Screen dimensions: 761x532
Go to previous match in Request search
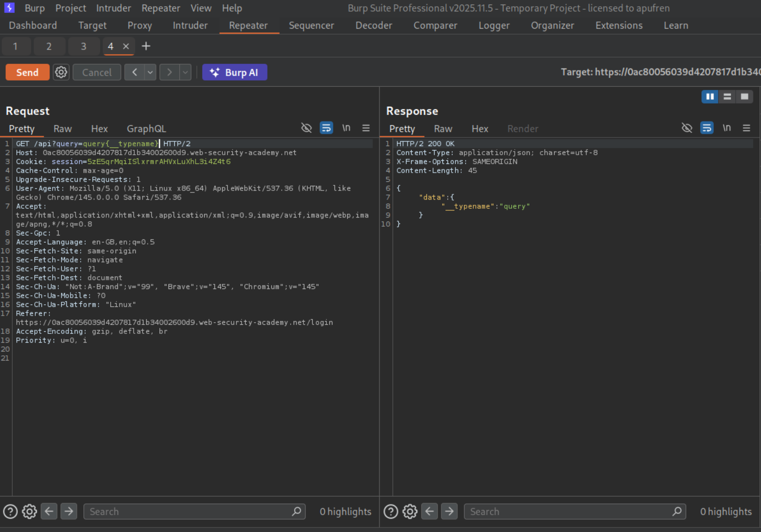(x=49, y=511)
